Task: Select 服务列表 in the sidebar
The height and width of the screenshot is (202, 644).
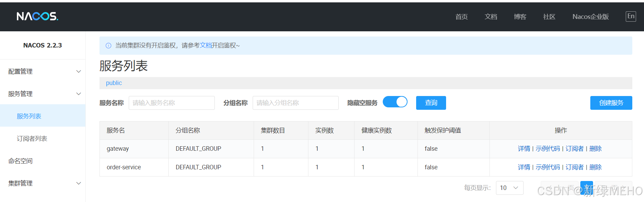Action: (x=43, y=116)
